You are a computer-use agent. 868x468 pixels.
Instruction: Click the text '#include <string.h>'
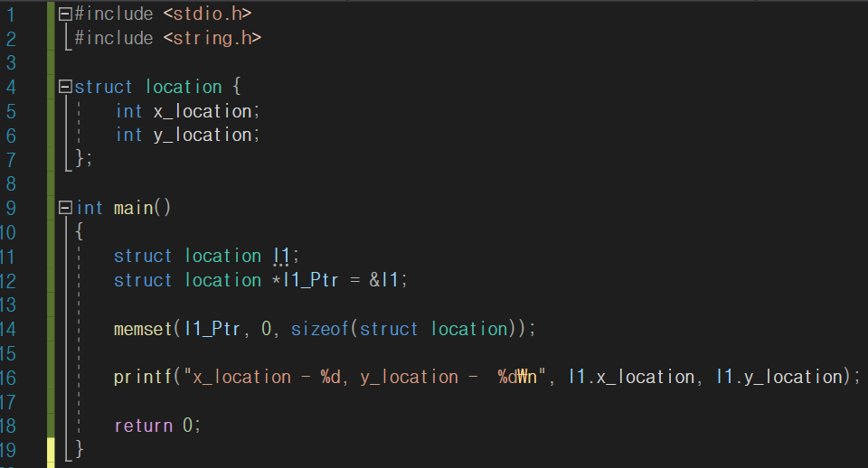[168, 38]
